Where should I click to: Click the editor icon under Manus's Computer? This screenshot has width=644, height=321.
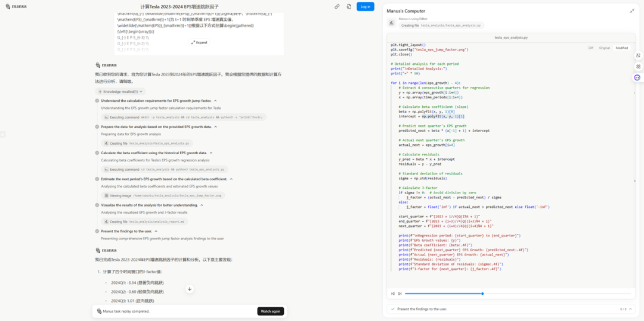click(392, 23)
